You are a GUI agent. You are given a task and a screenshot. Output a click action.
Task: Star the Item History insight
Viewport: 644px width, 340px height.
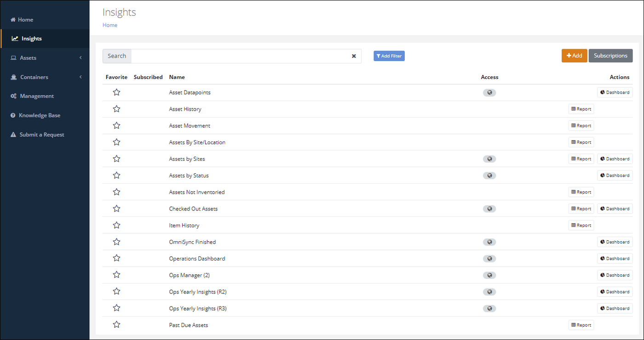coord(116,225)
